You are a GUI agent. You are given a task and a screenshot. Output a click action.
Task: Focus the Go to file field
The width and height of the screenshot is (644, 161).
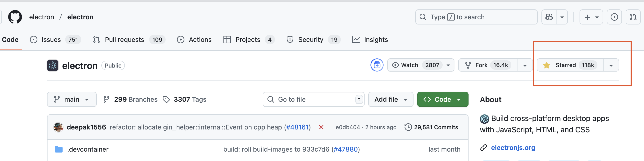(314, 99)
